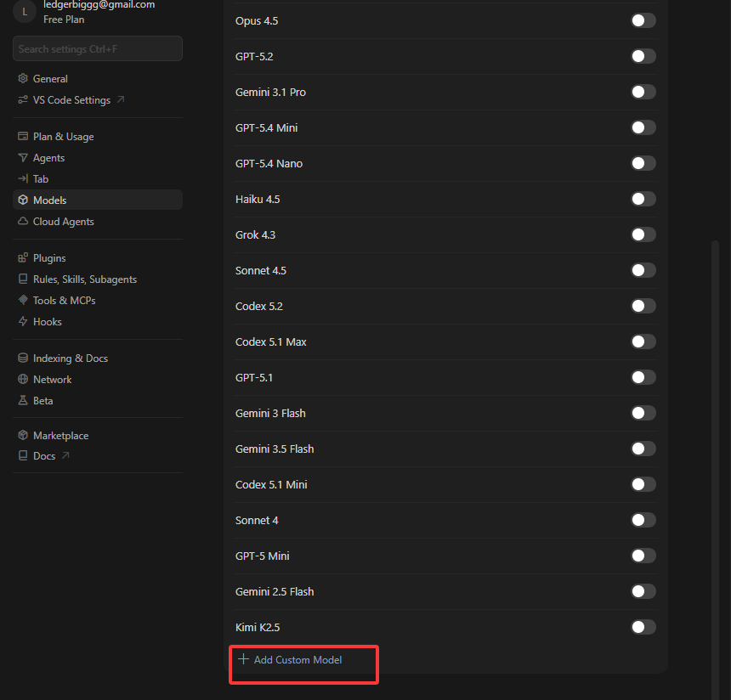Click the Gemini 3.1 Pro model name
The height and width of the screenshot is (700, 731).
270,93
